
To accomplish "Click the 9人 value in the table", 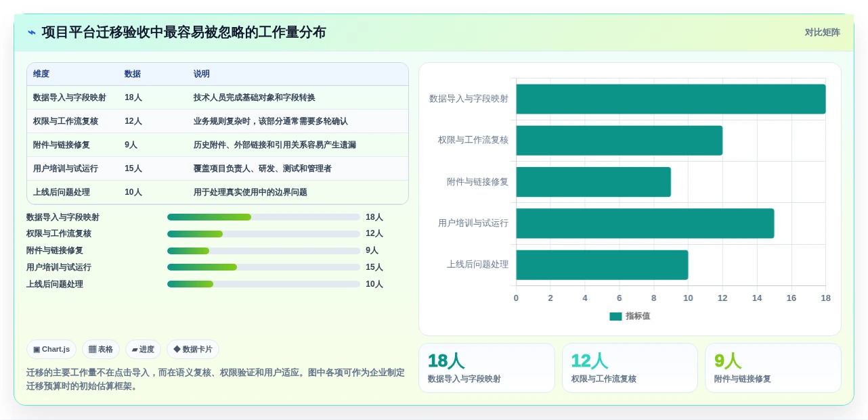I will (x=131, y=145).
